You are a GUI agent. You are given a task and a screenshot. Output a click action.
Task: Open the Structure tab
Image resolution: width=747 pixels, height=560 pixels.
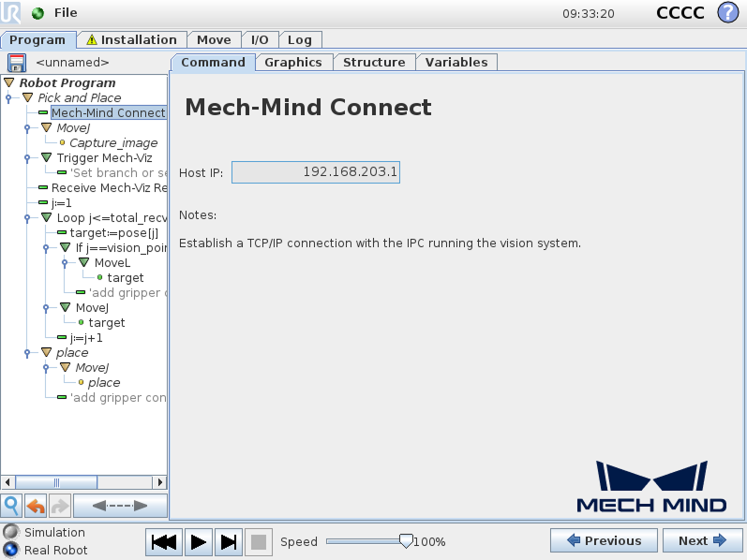(374, 63)
